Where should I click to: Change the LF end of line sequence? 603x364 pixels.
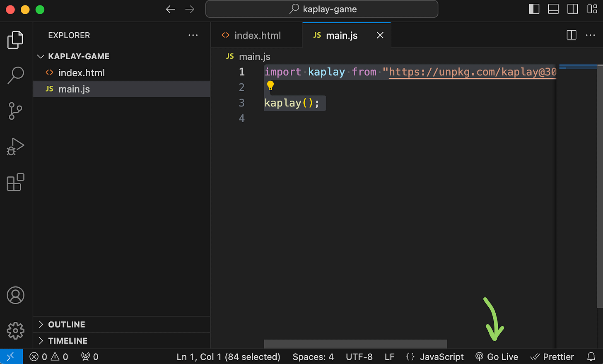tap(389, 357)
